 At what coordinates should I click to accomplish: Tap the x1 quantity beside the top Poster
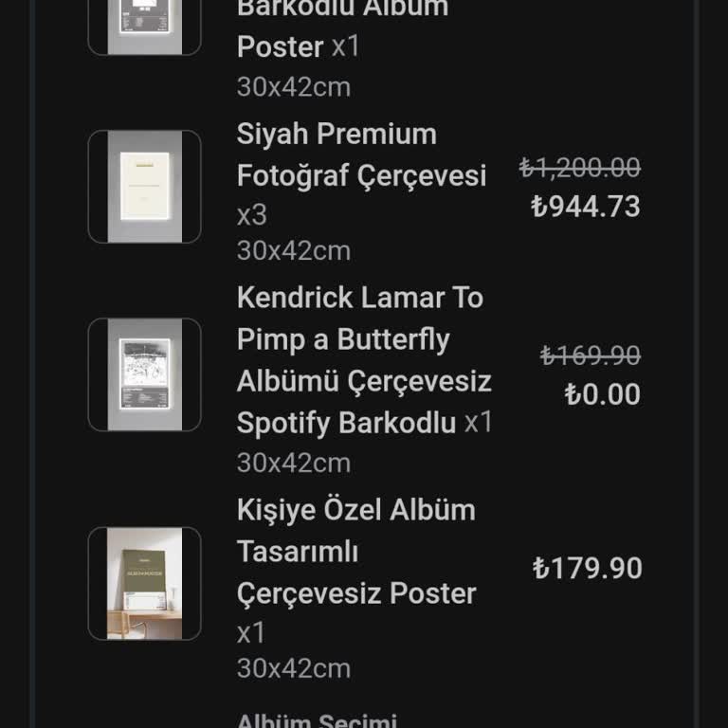tap(346, 46)
